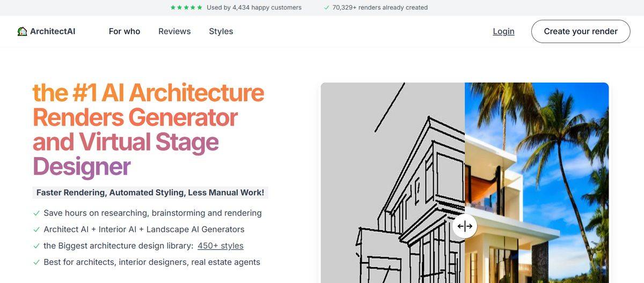Open the 450+ styles link
The width and height of the screenshot is (644, 283).
[221, 246]
